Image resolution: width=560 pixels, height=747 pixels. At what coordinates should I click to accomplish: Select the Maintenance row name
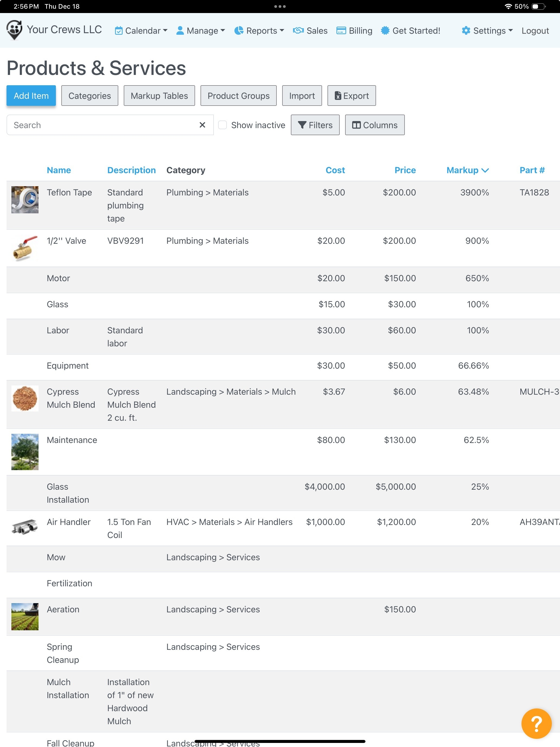[72, 440]
